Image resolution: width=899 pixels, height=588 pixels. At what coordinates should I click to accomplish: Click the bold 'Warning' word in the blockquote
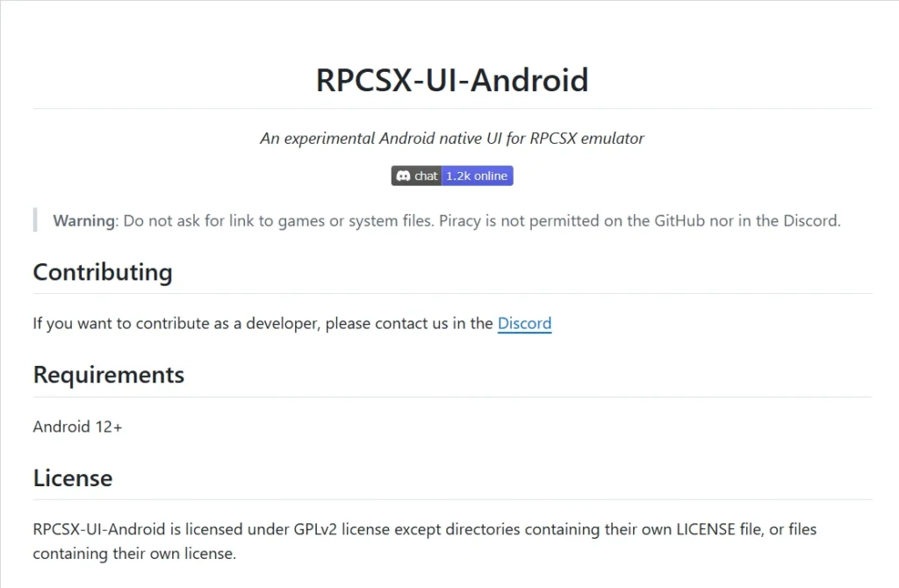click(x=84, y=221)
